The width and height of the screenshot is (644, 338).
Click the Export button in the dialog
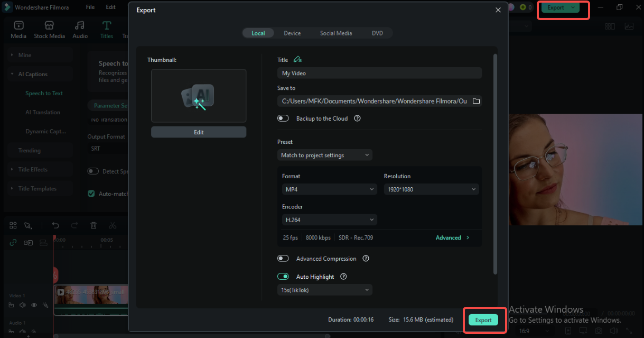[483, 320]
